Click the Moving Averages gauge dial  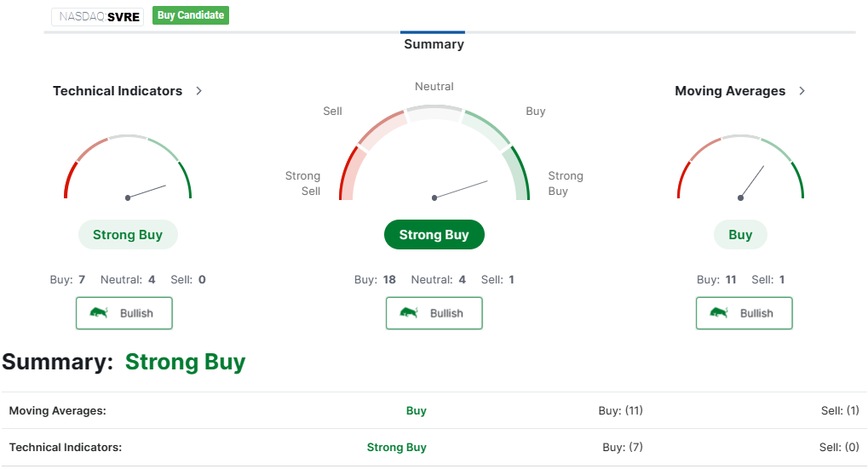740,170
